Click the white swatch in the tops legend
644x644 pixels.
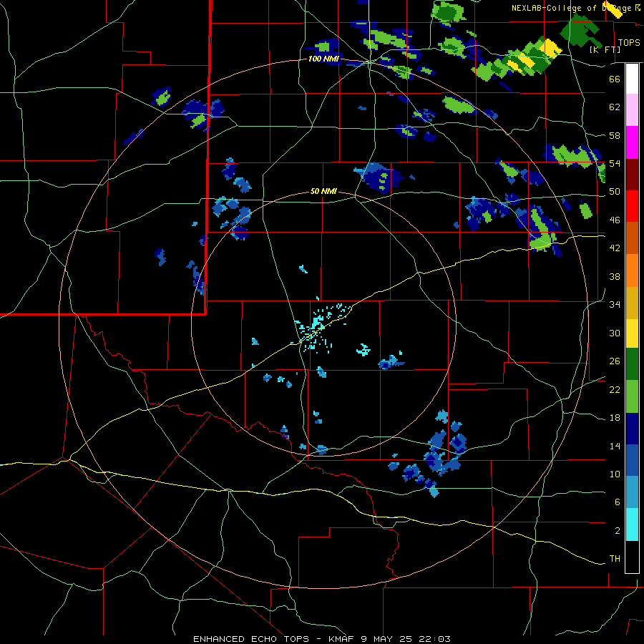tap(632, 79)
